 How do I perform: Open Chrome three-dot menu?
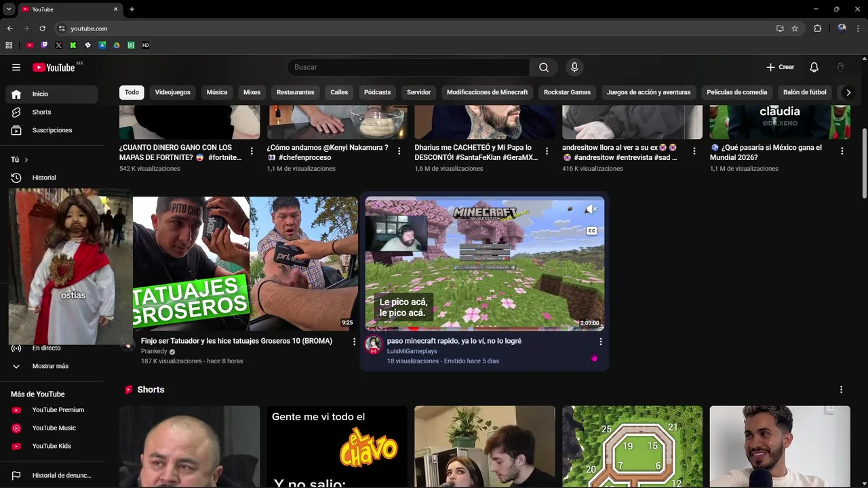(x=859, y=28)
